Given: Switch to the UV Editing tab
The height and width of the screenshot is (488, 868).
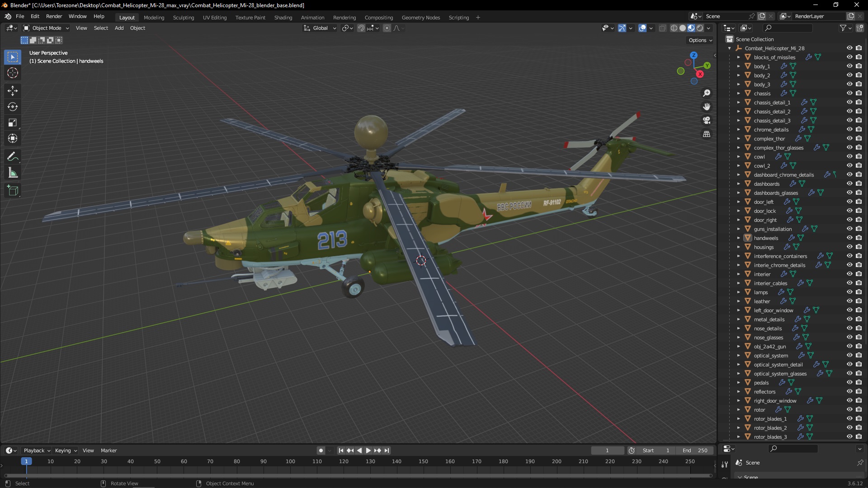Looking at the screenshot, I should [x=215, y=18].
